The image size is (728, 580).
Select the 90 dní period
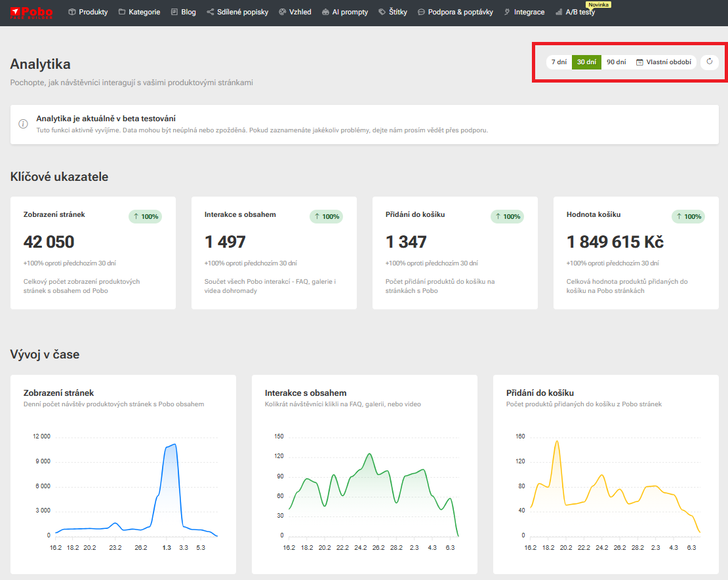click(x=616, y=62)
